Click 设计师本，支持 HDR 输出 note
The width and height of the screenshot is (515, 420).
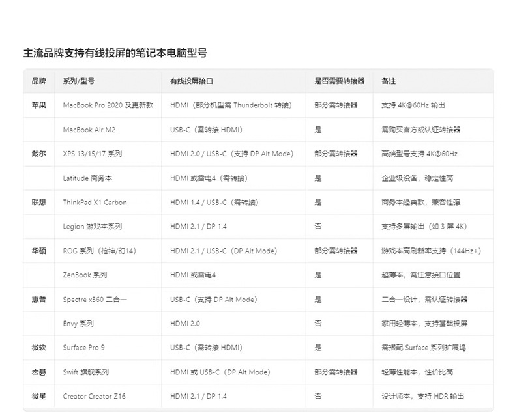click(422, 397)
